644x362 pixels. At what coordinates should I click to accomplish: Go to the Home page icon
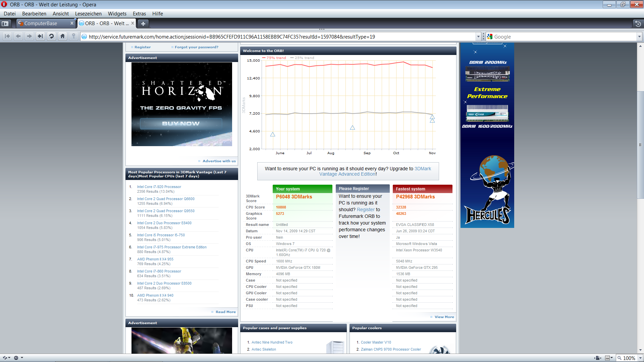coord(62,37)
